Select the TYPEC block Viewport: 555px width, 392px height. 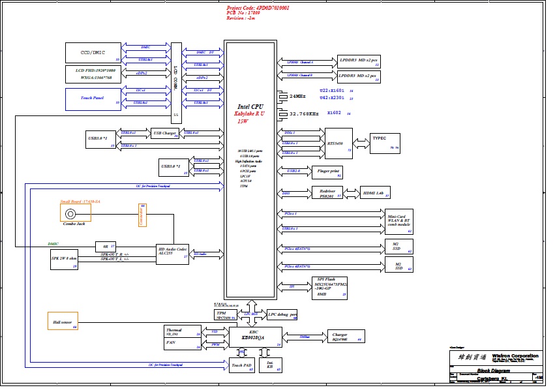[x=385, y=143]
